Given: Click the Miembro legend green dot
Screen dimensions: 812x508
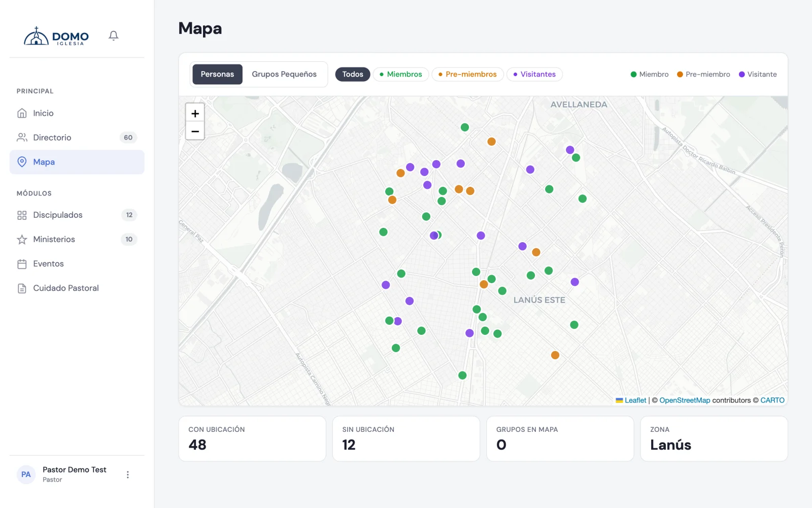Looking at the screenshot, I should pyautogui.click(x=633, y=75).
